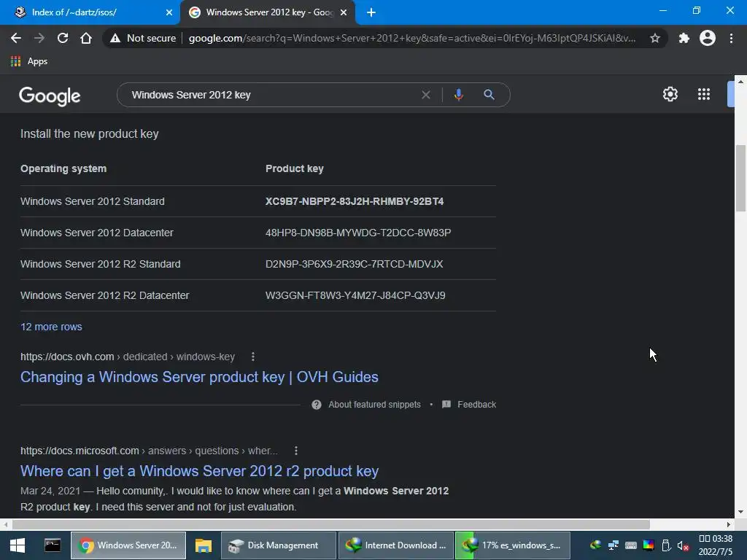Open the Windows Start menu

18,545
